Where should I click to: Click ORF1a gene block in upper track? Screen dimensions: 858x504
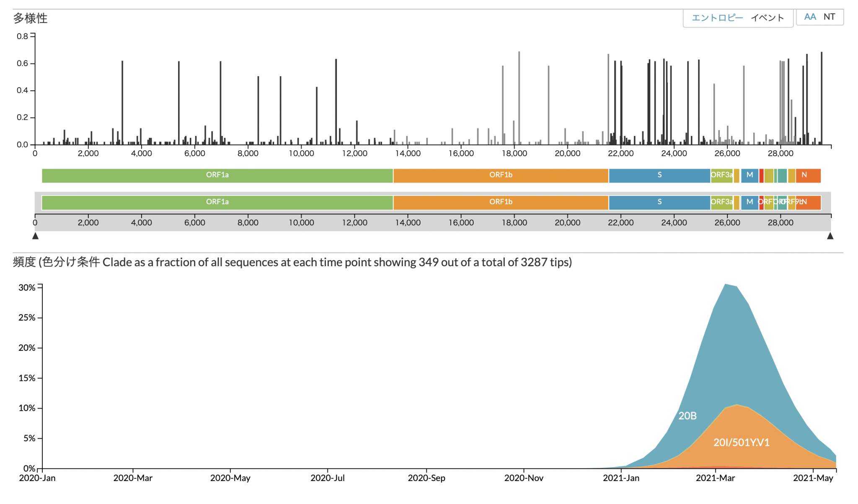(217, 175)
